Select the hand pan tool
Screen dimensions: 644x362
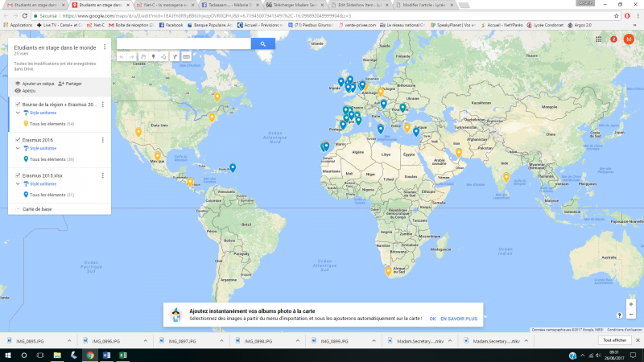pyautogui.click(x=142, y=57)
